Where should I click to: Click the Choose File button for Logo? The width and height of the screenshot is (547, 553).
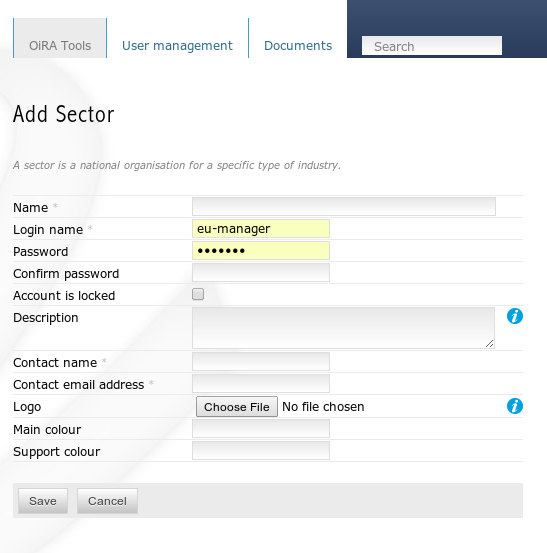pos(237,407)
